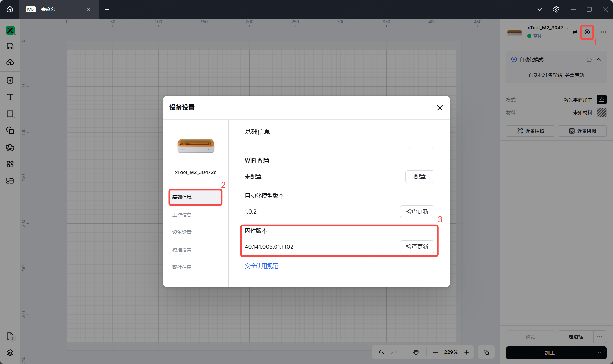The width and height of the screenshot is (613, 364).
Task: Upload to cloud icon in left sidebar
Action: coord(10,62)
